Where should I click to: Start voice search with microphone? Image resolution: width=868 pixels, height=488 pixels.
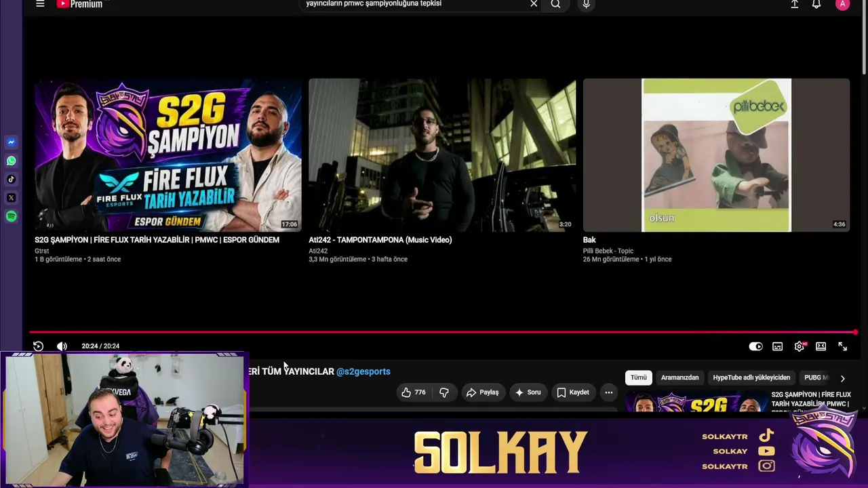point(587,4)
